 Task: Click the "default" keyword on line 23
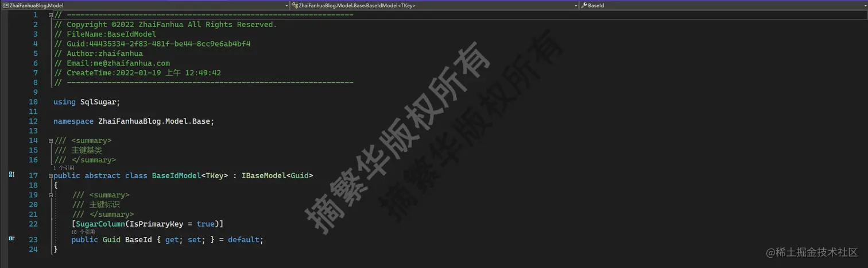(x=243, y=240)
